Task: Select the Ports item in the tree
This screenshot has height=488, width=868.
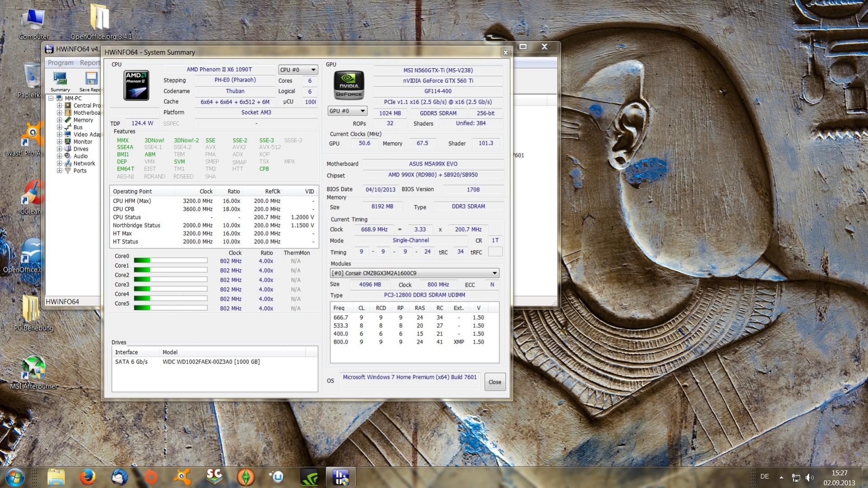Action: coord(80,171)
